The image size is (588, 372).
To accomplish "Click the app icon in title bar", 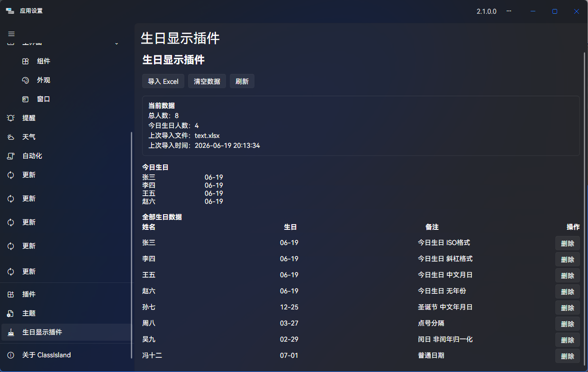I will [10, 11].
